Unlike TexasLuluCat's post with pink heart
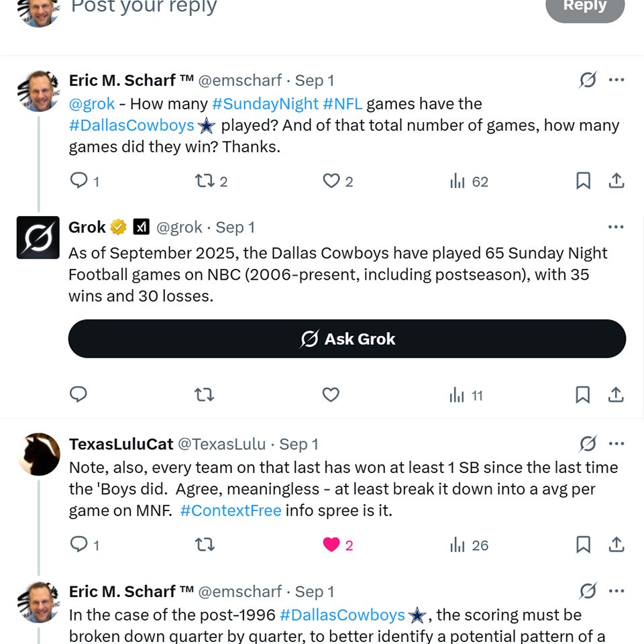The width and height of the screenshot is (644, 644). pos(331,545)
